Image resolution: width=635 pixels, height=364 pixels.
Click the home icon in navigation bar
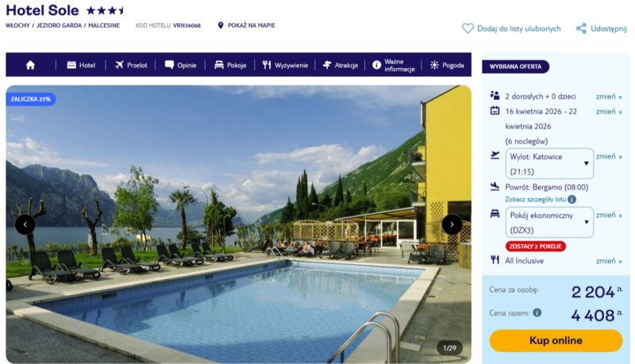30,65
